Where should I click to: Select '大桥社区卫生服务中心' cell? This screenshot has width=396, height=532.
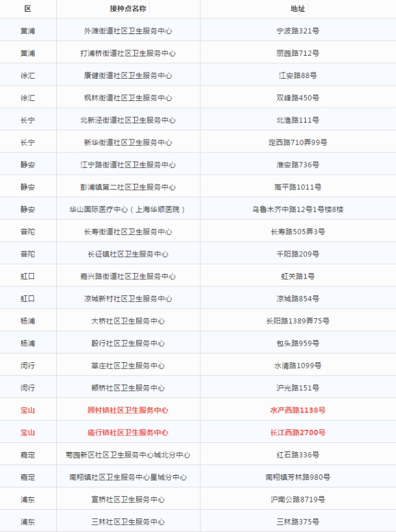coord(128,321)
